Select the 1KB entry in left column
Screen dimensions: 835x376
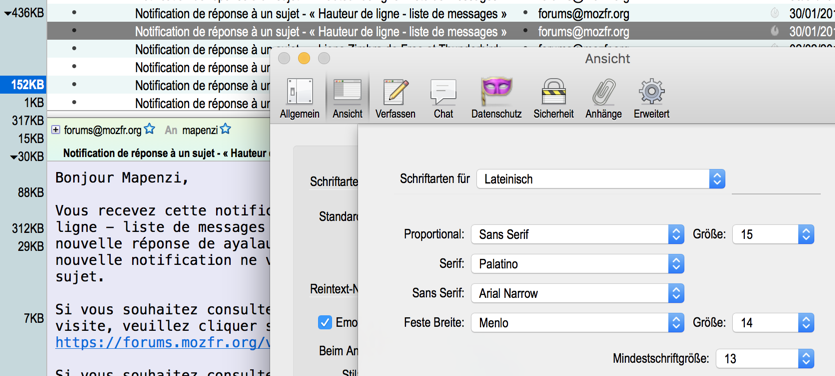(34, 102)
